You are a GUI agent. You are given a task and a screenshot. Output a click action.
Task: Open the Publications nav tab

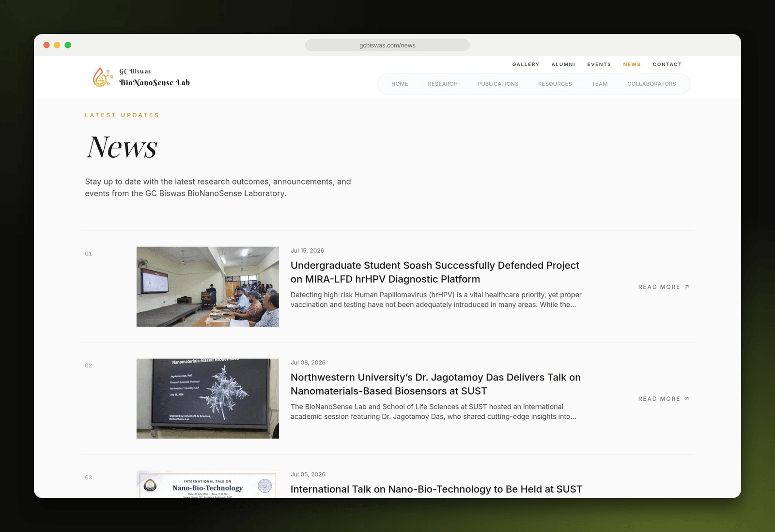[x=498, y=84]
